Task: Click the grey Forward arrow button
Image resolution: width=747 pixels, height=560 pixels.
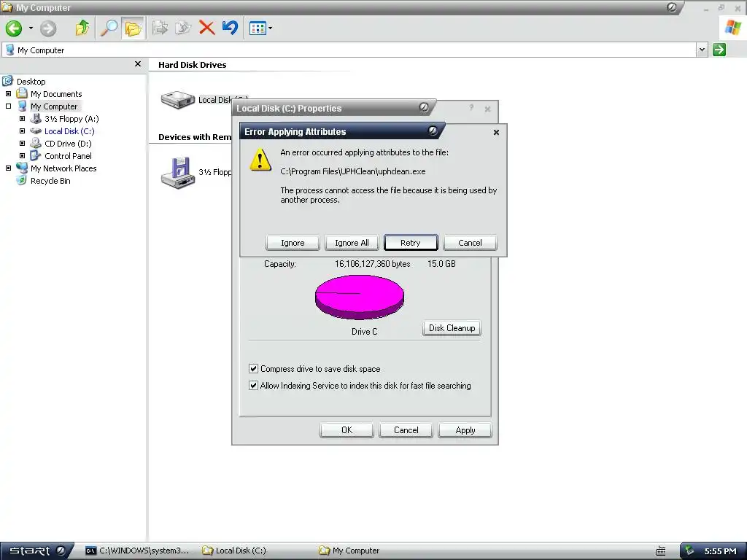Action: [x=47, y=28]
